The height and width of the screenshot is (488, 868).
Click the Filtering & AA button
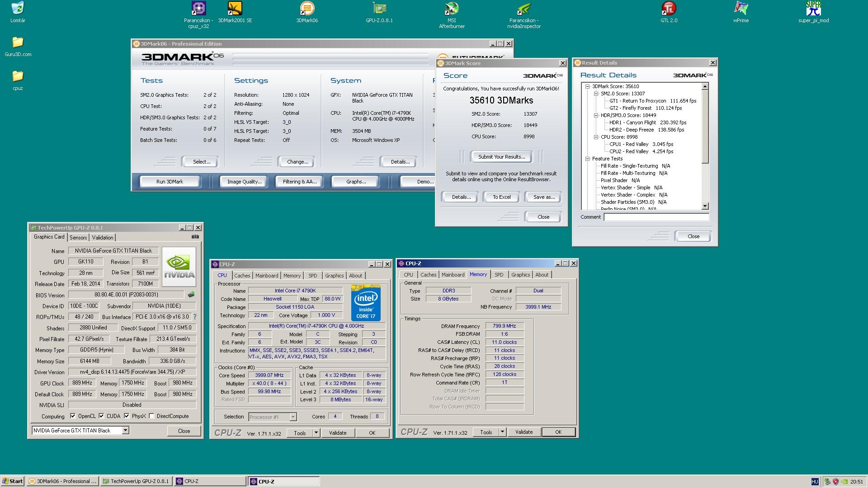coord(299,182)
